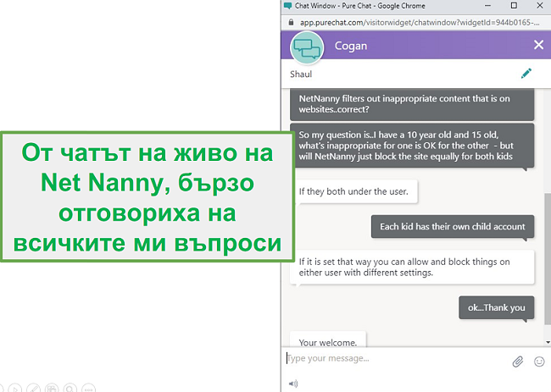Viewport: 551px width, 392px height.
Task: Click the pencil edit icon beside Shaul
Action: point(526,74)
